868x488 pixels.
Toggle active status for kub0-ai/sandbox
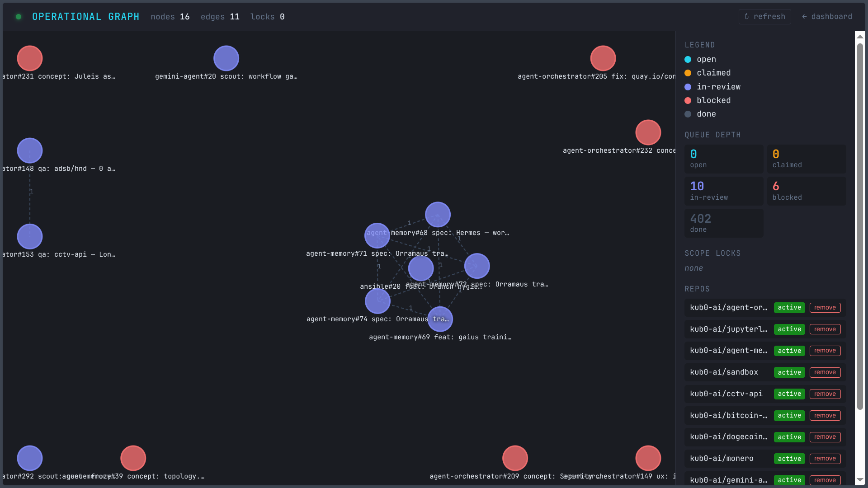(x=789, y=372)
